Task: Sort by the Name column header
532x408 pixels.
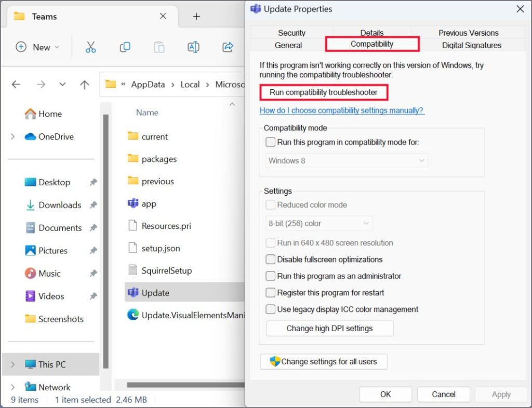Action: tap(147, 113)
